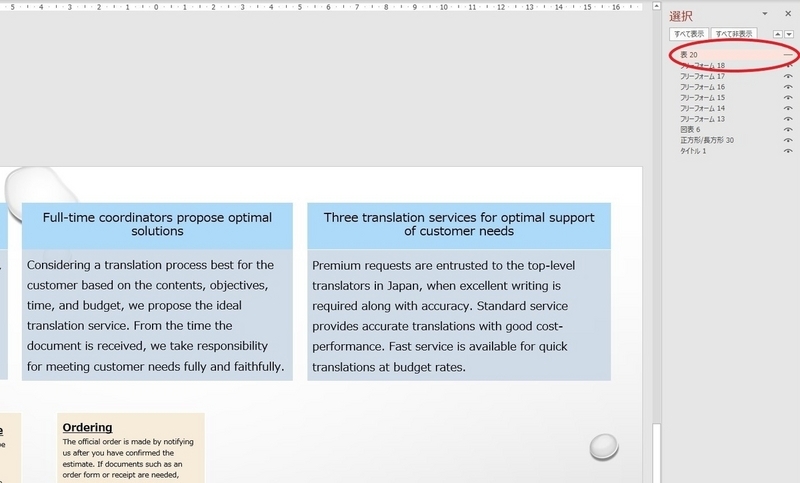Show the hidden 表 20 object
The height and width of the screenshot is (483, 800).
point(788,55)
